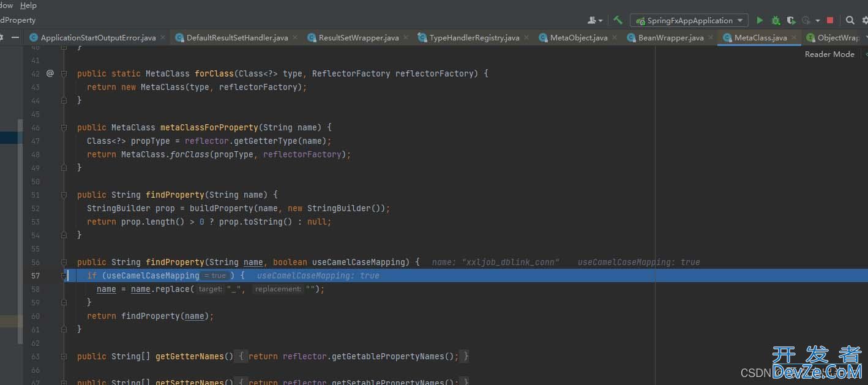The height and width of the screenshot is (385, 868).
Task: Select the MetaClass.java tab
Action: pyautogui.click(x=760, y=37)
